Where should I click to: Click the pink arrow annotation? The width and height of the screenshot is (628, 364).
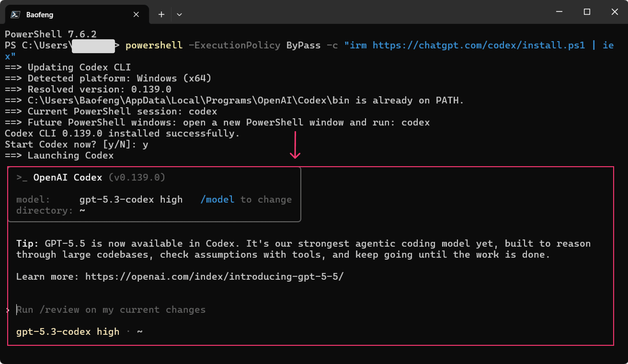[x=295, y=145]
